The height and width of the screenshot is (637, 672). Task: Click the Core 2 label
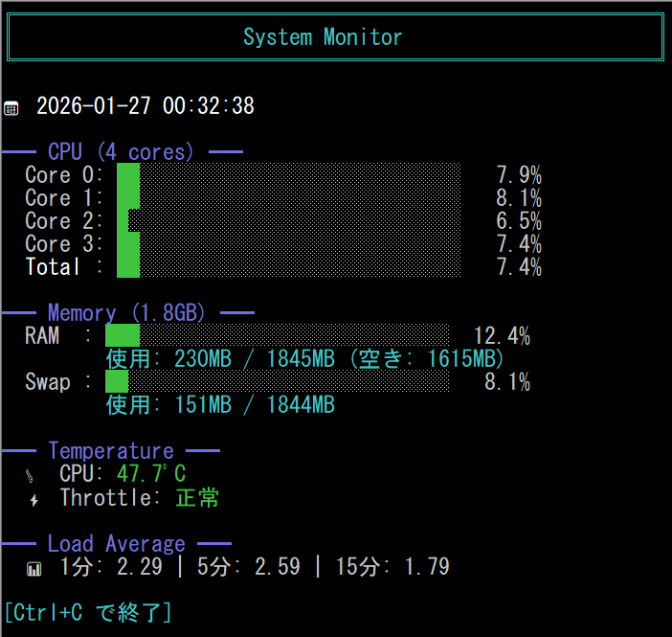[x=64, y=221]
